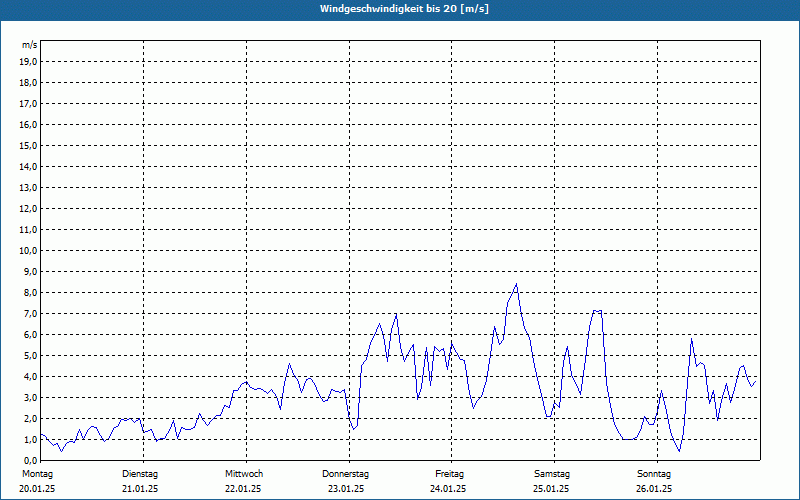Click the 11,0 y-axis label
This screenshot has width=800, height=500.
28,230
